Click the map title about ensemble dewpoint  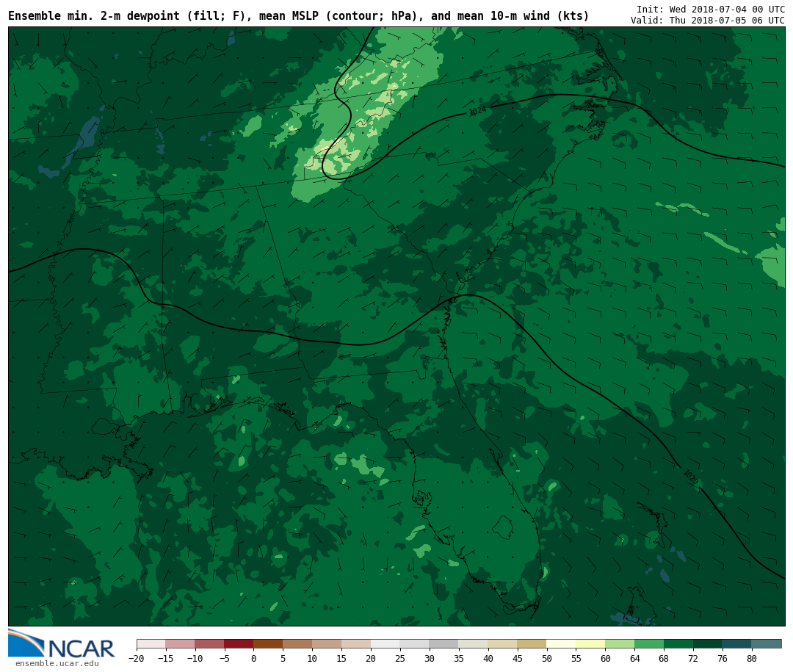tap(298, 16)
